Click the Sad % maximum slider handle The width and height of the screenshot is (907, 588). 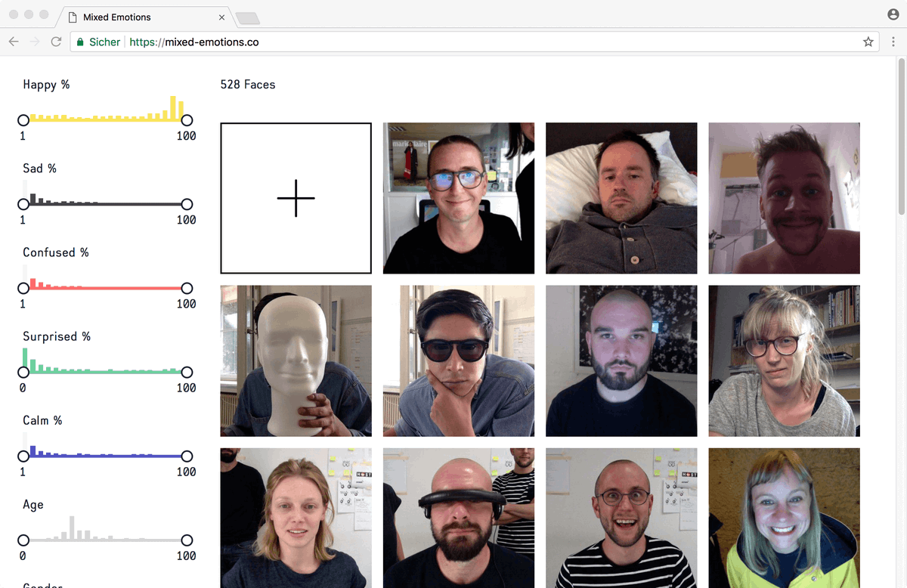(187, 204)
